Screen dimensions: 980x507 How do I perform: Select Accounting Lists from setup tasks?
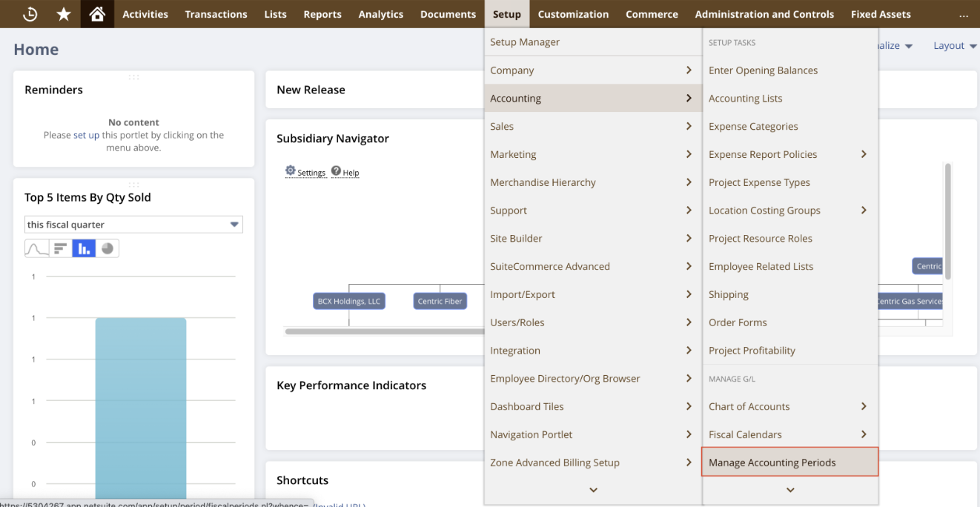745,98
